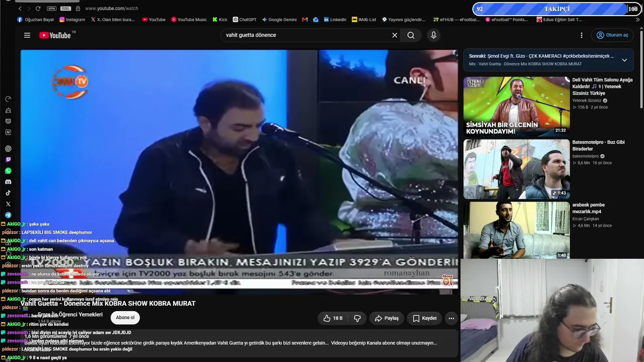Open the X bookmark in bookmarks bar

tap(113, 20)
